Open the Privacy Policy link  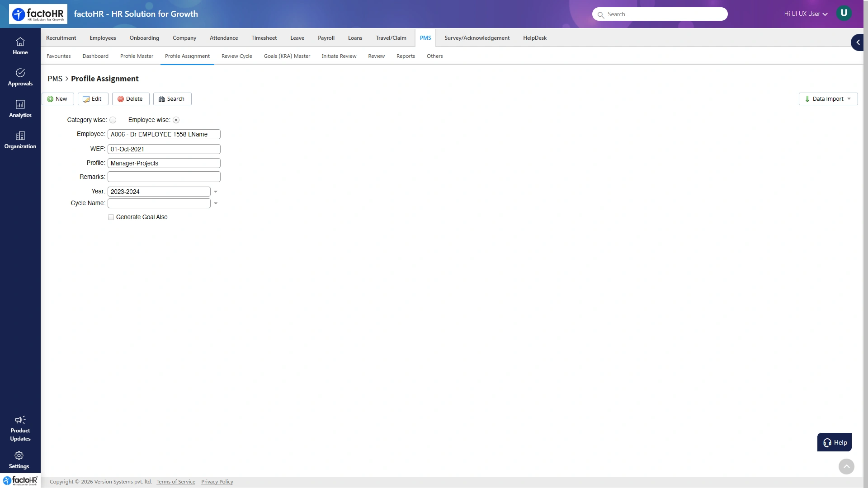click(x=217, y=482)
